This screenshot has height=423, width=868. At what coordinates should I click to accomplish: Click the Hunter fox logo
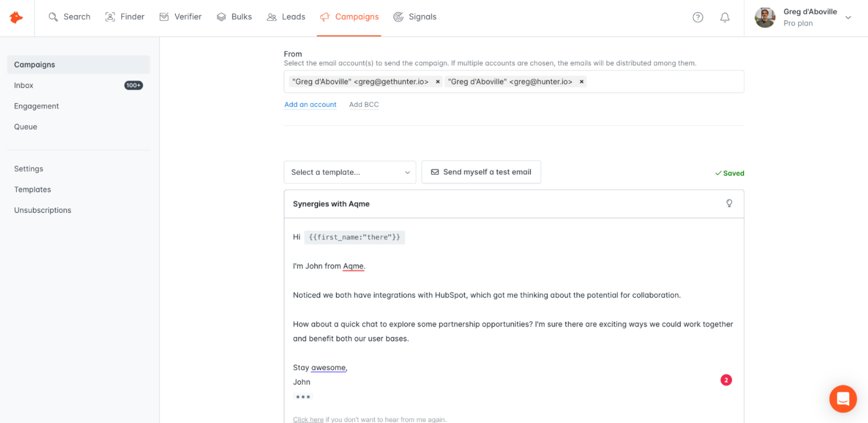(17, 18)
